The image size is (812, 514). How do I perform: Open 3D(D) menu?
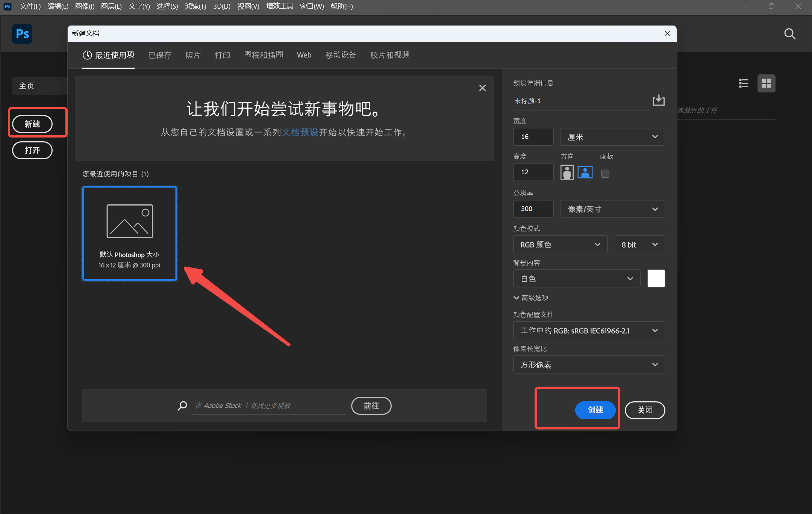[x=222, y=6]
